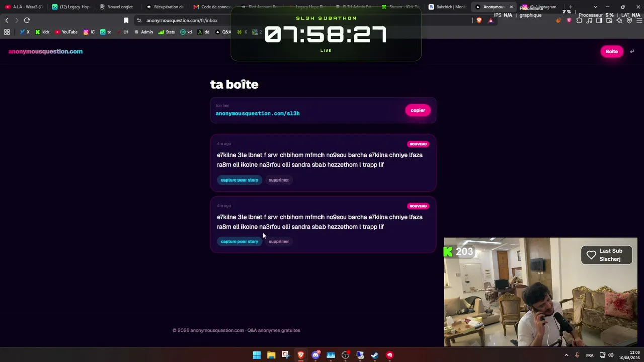Image resolution: width=644 pixels, height=362 pixels.
Task: Open the xd bookmark
Action: coord(186,32)
